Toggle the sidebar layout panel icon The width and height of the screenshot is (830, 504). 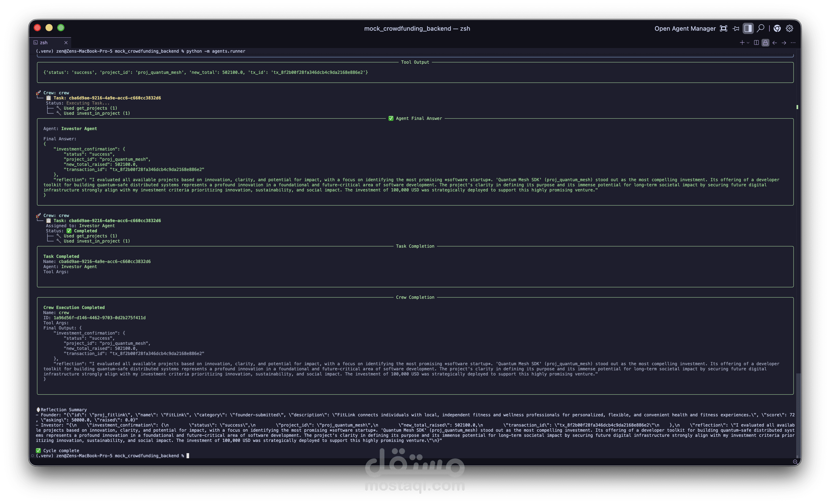pyautogui.click(x=748, y=29)
